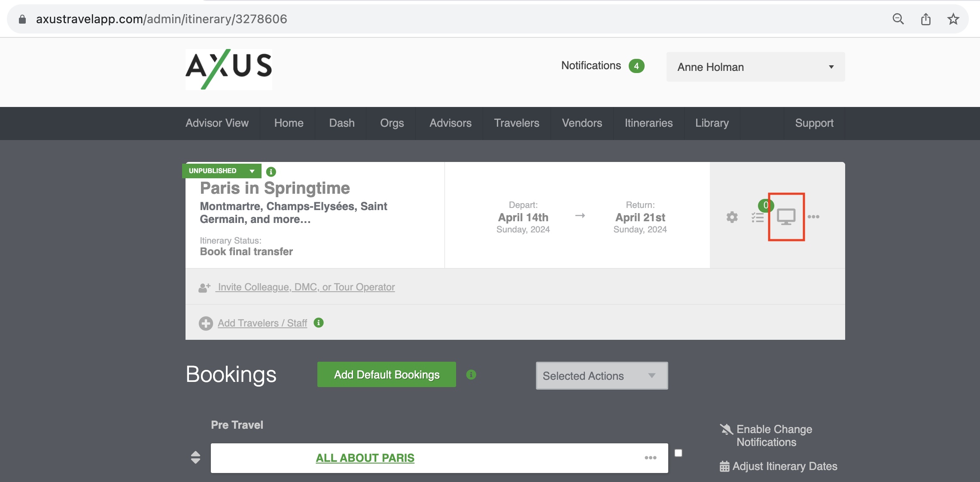Viewport: 980px width, 482px height.
Task: Open the ALL ABOUT PARIS booking options dots
Action: click(650, 458)
